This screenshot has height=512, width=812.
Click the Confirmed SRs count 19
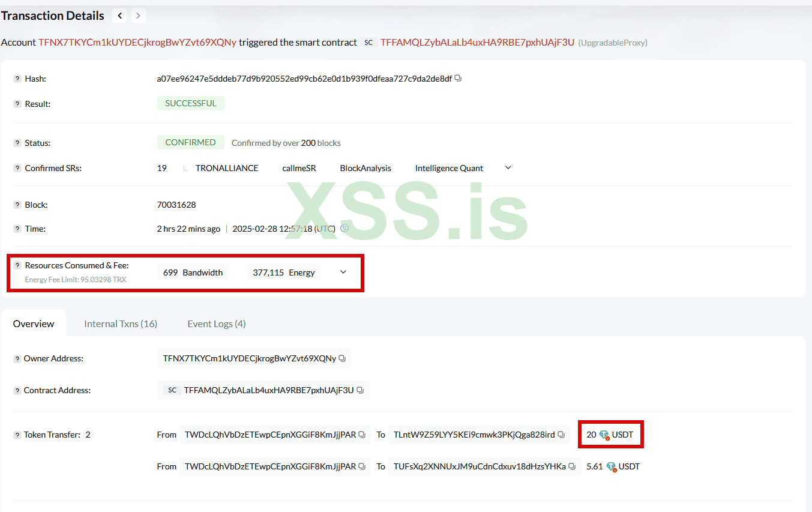tap(162, 168)
